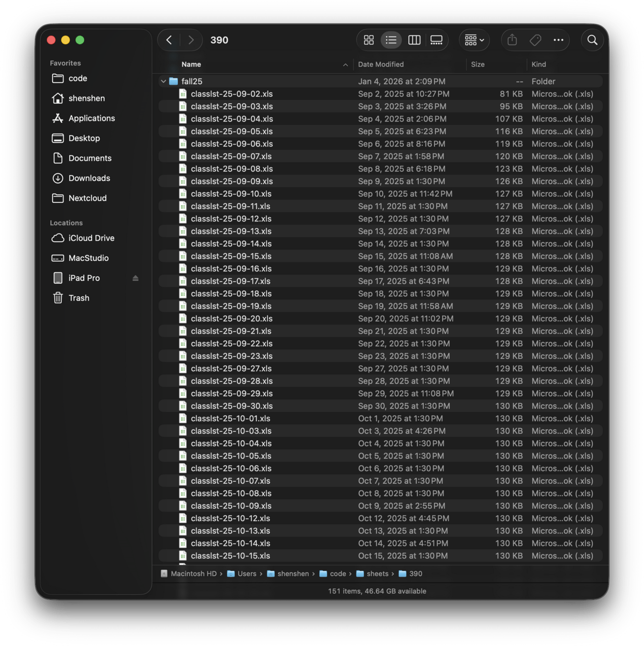Select file classlst-25-09-02.xls

[x=380, y=94]
